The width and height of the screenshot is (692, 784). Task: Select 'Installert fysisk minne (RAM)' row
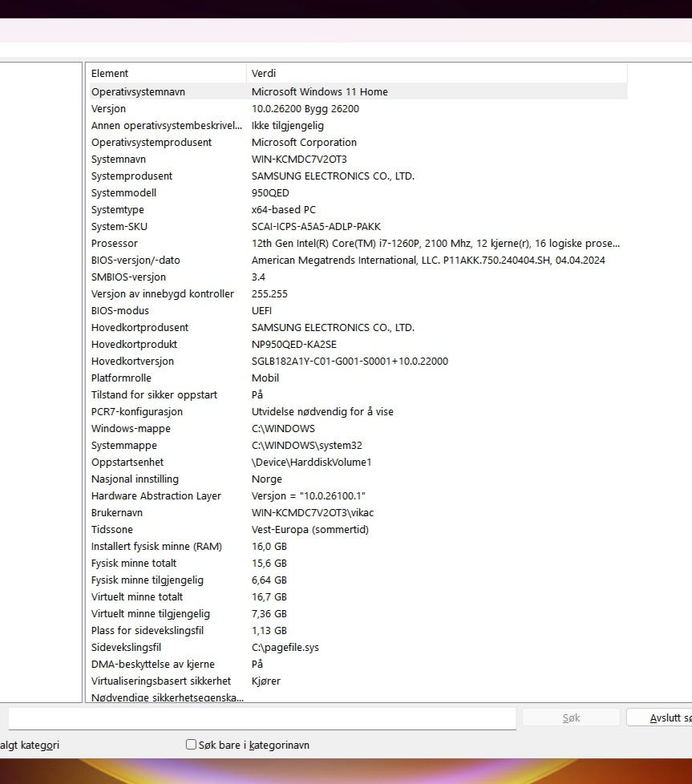click(156, 546)
